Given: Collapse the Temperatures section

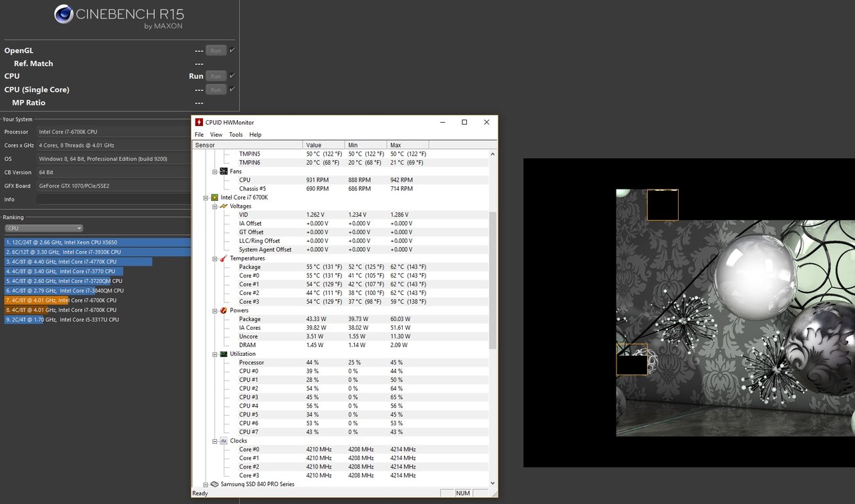Looking at the screenshot, I should (x=215, y=258).
